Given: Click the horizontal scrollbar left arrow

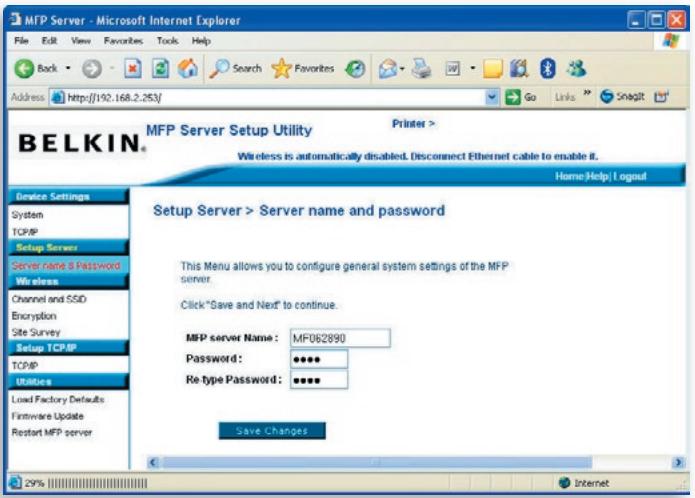Looking at the screenshot, I should click(x=153, y=463).
